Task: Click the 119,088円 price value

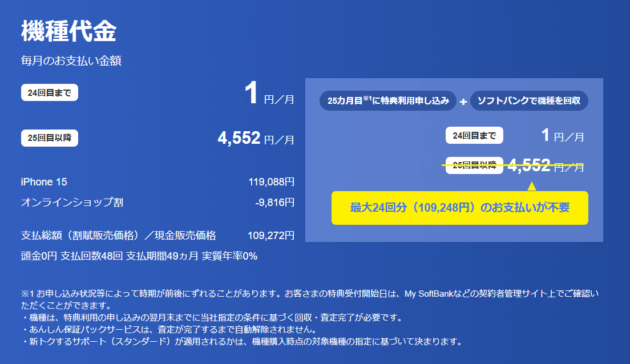Action: click(271, 182)
